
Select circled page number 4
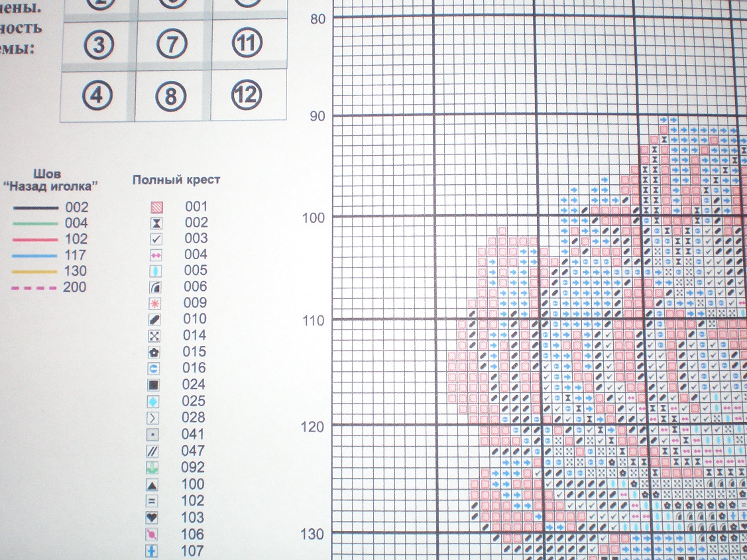coord(97,96)
